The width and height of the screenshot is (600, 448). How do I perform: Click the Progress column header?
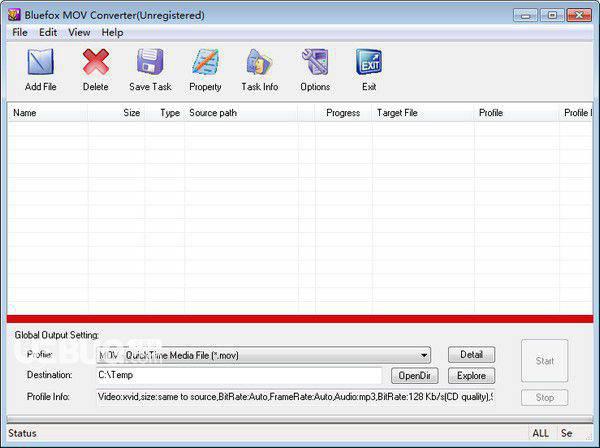click(343, 113)
